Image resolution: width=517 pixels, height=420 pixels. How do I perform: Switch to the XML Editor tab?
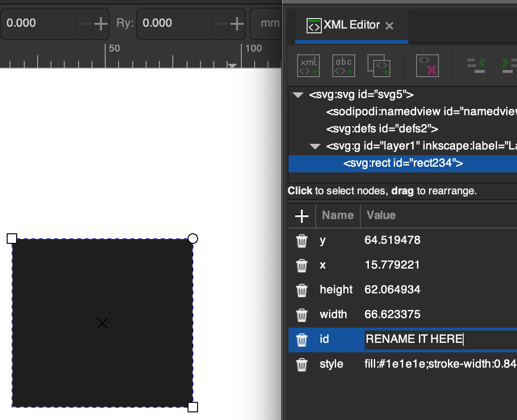(351, 25)
